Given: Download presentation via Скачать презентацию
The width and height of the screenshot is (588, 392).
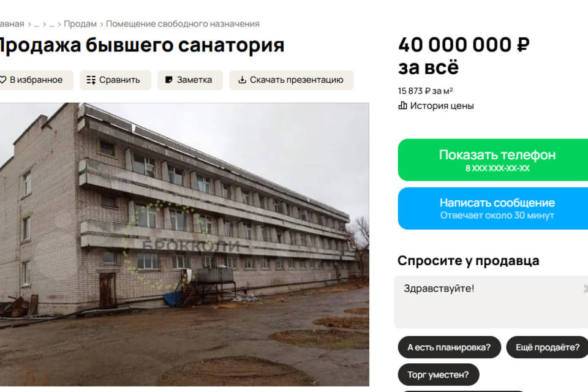Looking at the screenshot, I should pos(292,80).
